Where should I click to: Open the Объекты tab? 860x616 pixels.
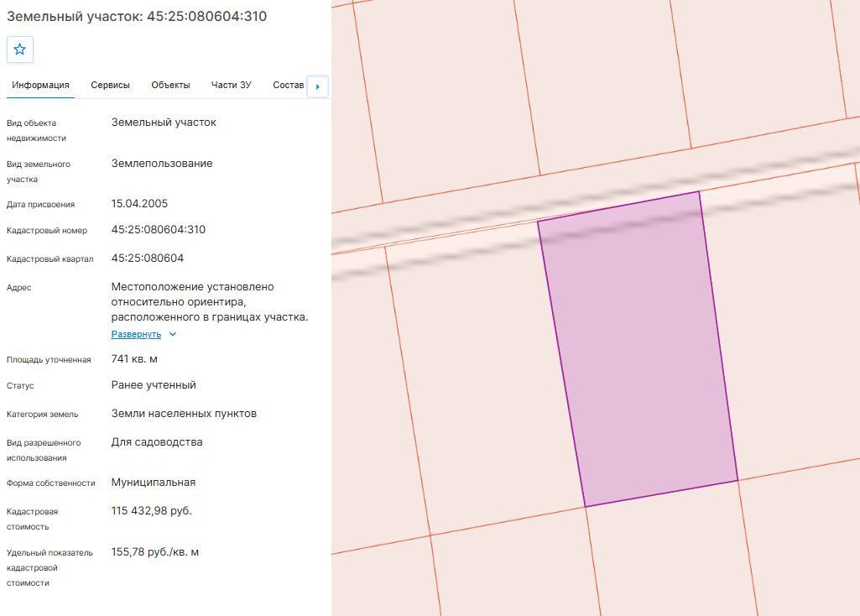coord(170,85)
